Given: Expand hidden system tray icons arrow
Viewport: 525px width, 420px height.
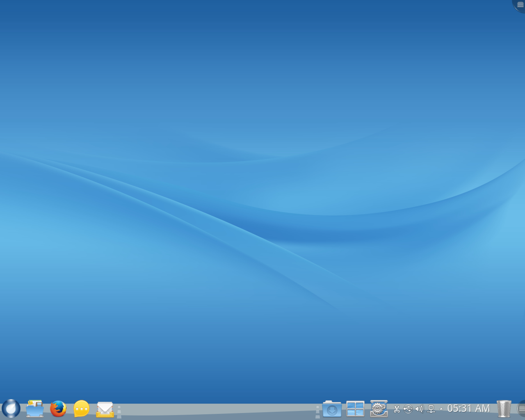Looking at the screenshot, I should coord(441,409).
